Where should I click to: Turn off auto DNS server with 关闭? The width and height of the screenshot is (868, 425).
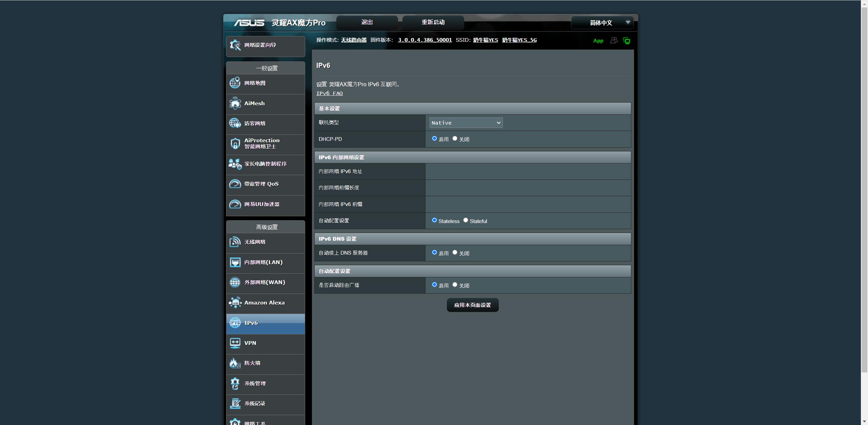455,253
